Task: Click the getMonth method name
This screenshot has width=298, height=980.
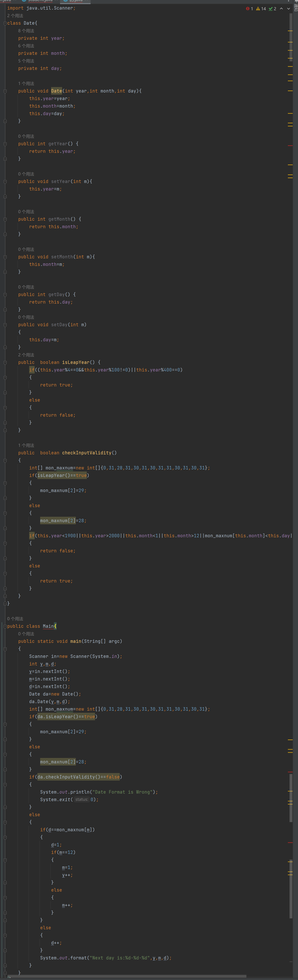Action: pos(60,219)
